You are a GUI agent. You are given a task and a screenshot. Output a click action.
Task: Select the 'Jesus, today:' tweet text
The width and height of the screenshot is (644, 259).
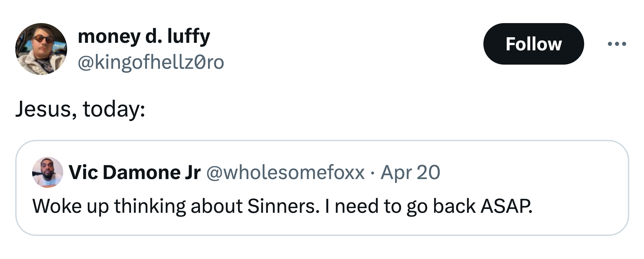[80, 109]
